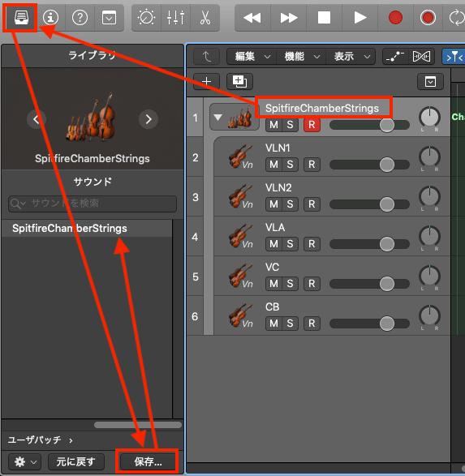Open Smart Controls dial icon
Image resolution: width=465 pixels, height=476 pixels.
click(x=146, y=18)
